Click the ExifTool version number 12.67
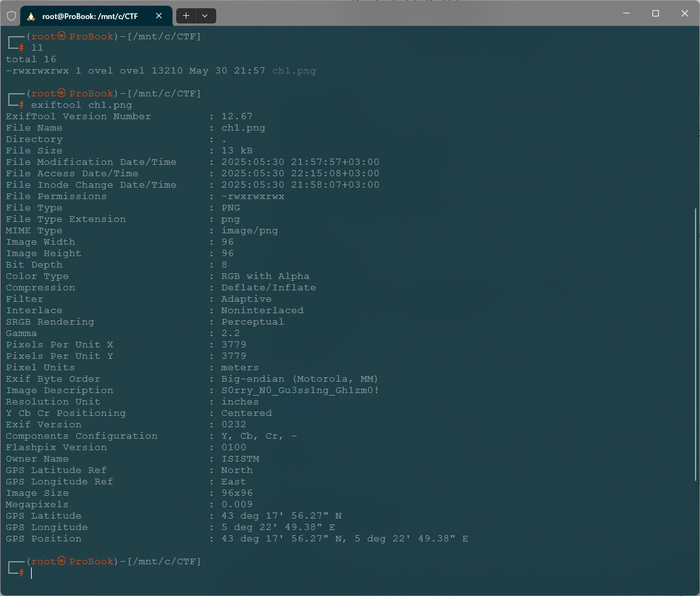Screen dimensions: 700x596 tap(237, 116)
